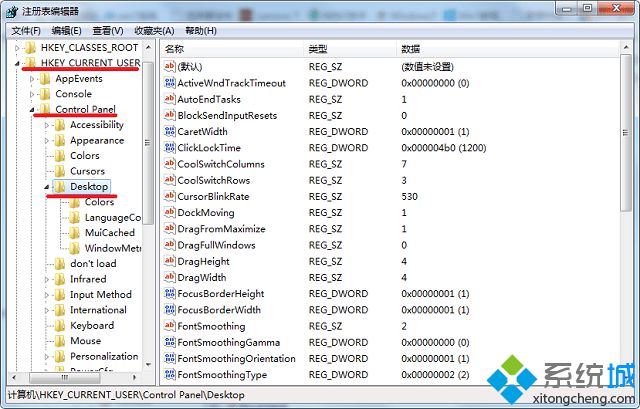This screenshot has height=409, width=640.
Task: Expand the Infrared key
Action: (47, 280)
